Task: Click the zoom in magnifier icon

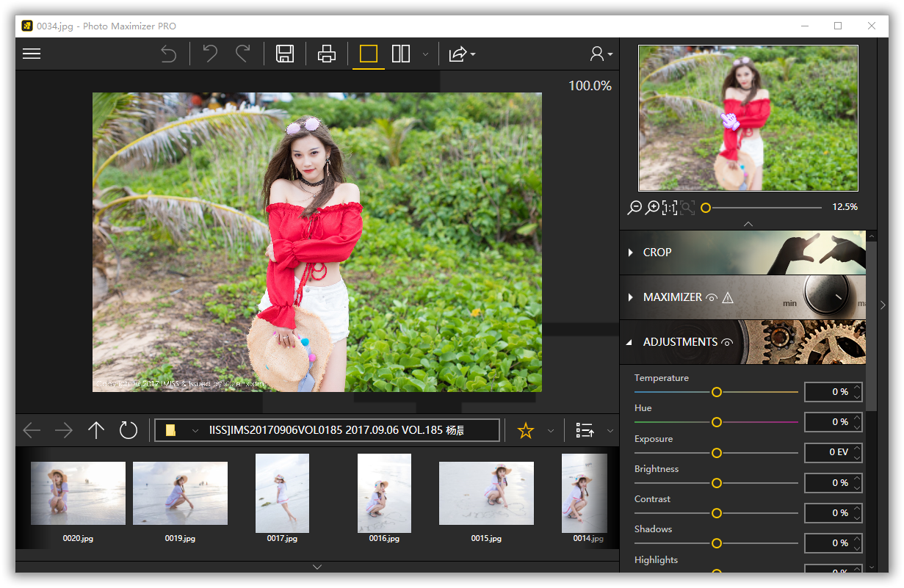Action: click(x=651, y=208)
